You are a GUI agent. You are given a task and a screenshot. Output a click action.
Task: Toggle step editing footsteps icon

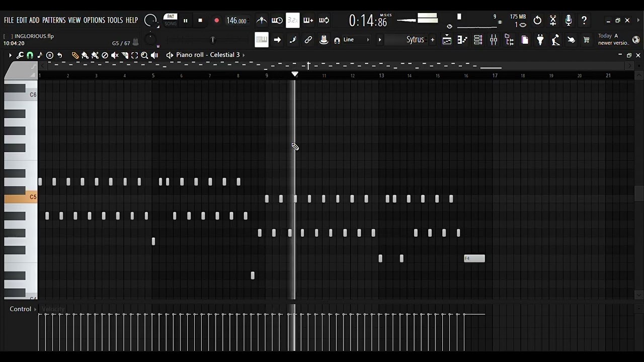click(x=293, y=40)
